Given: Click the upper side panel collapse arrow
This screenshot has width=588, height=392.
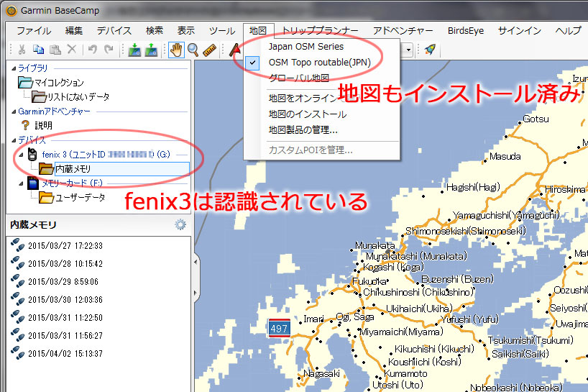Looking at the screenshot, I should click(x=196, y=263).
